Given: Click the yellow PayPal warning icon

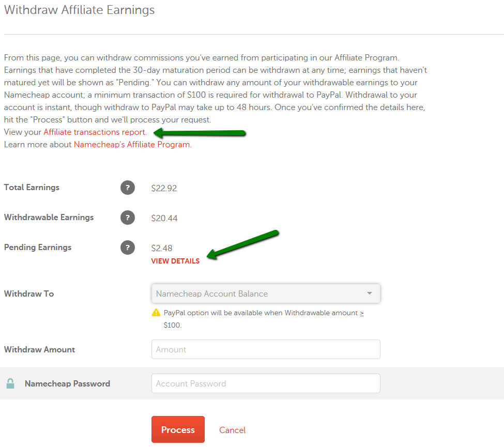Looking at the screenshot, I should pos(156,313).
